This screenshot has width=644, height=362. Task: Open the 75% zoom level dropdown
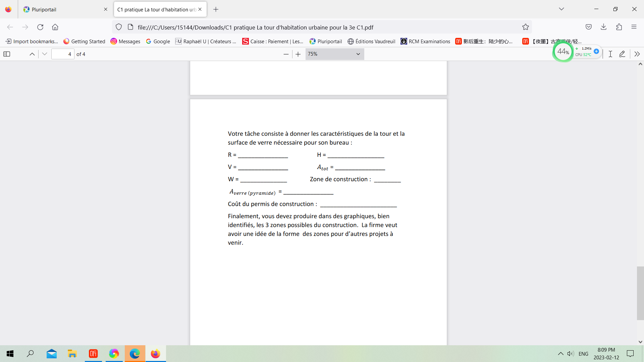(x=334, y=54)
